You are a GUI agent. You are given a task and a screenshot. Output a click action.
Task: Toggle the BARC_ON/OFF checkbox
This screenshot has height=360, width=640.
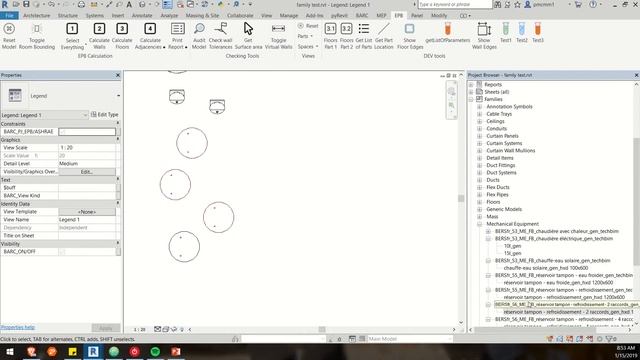point(62,252)
